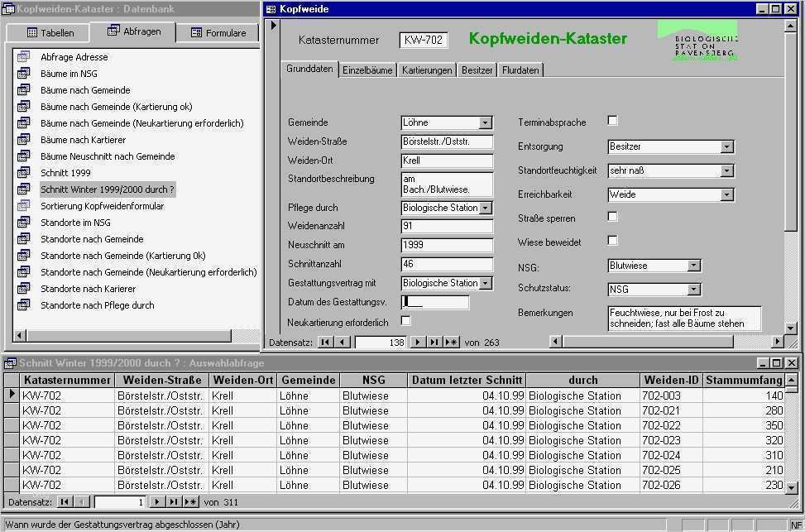This screenshot has width=805, height=532.
Task: Click the icon beside 'Sortierung Kopfweidenformular'
Action: (24, 206)
